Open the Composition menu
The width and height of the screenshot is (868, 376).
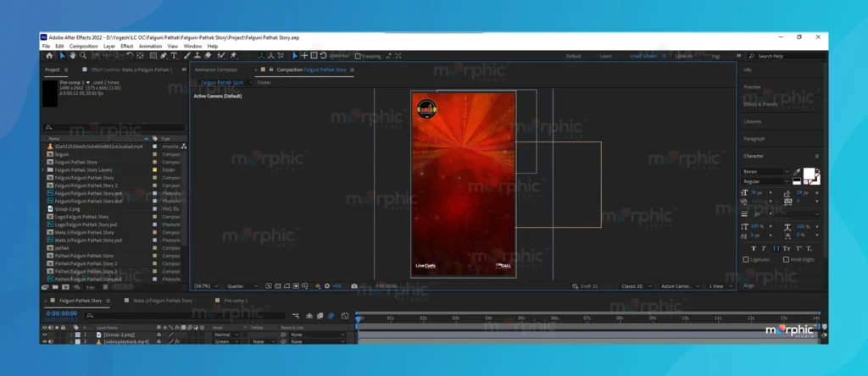click(x=84, y=47)
